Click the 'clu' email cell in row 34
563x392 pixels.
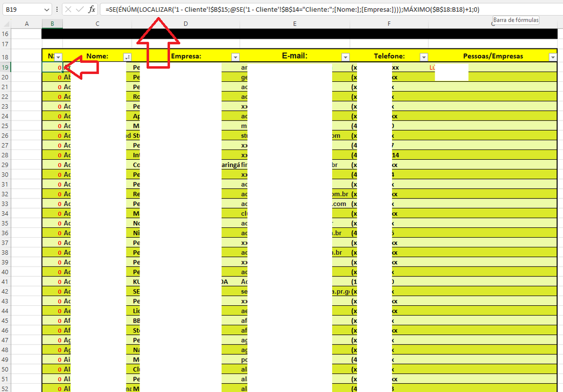(x=295, y=213)
